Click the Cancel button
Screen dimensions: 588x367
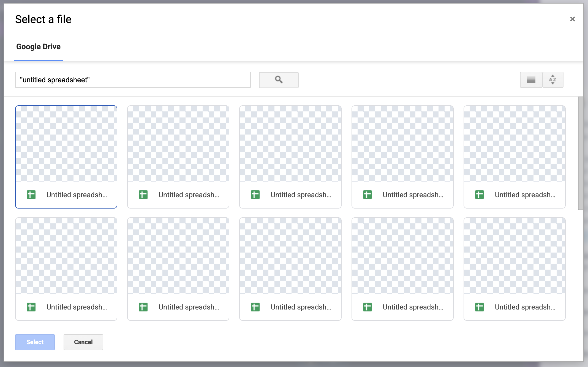click(83, 342)
